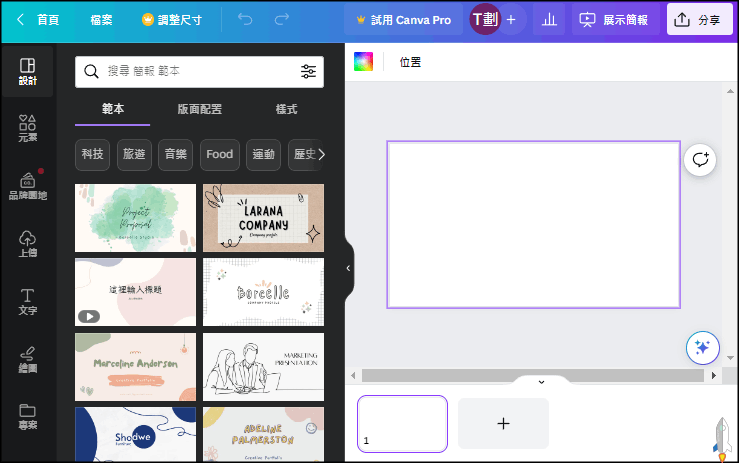The width and height of the screenshot is (739, 463).
Task: Open the 元素 elements panel
Action: 27,128
